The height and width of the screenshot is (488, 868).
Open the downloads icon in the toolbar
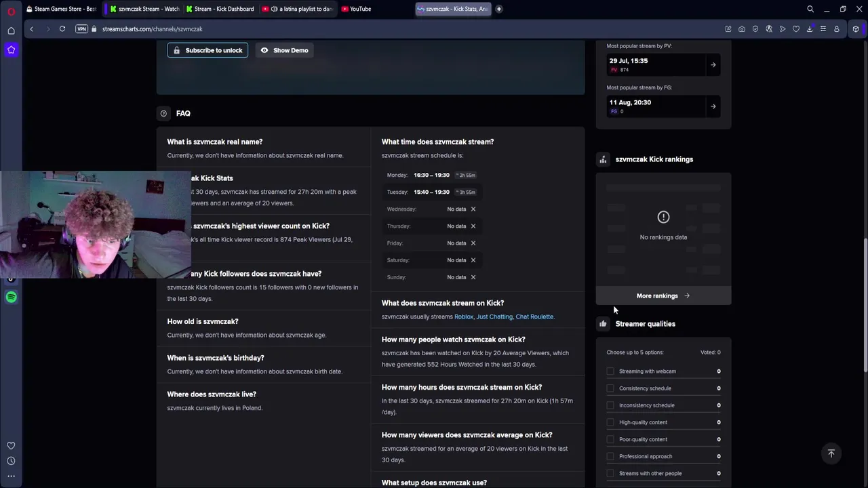[x=810, y=29]
